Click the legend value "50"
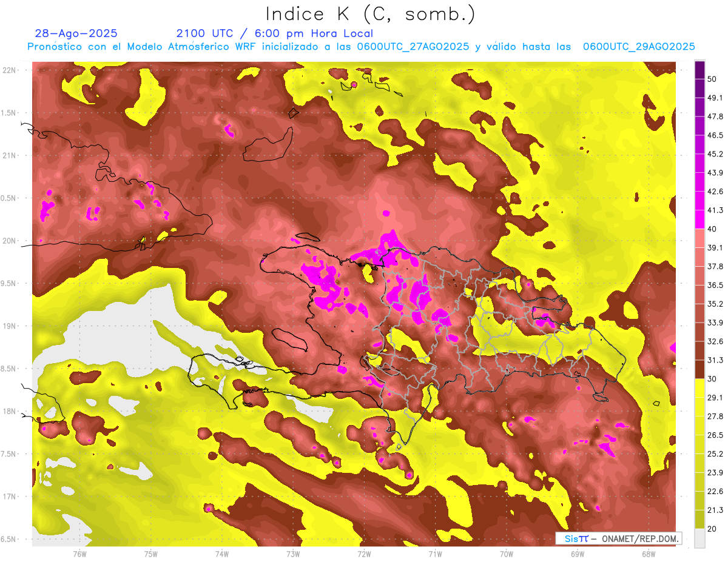Image resolution: width=728 pixels, height=562 pixels. click(x=712, y=79)
